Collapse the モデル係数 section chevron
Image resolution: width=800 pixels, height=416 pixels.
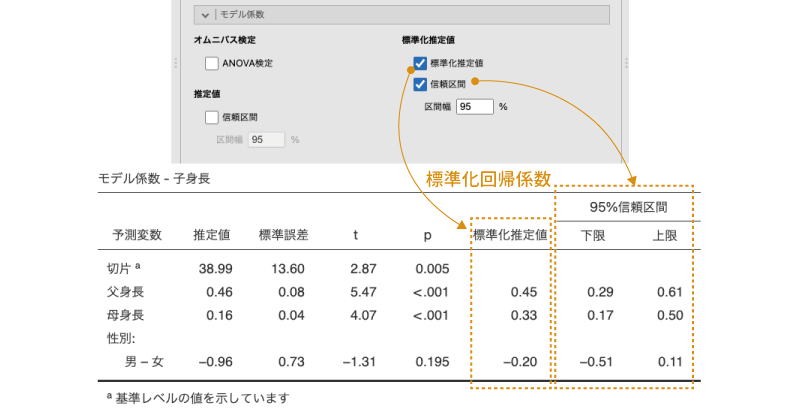point(205,15)
